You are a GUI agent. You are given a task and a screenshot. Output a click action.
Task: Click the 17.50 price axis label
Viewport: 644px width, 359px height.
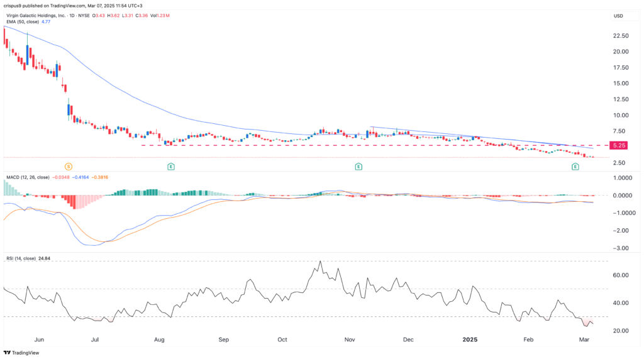621,67
